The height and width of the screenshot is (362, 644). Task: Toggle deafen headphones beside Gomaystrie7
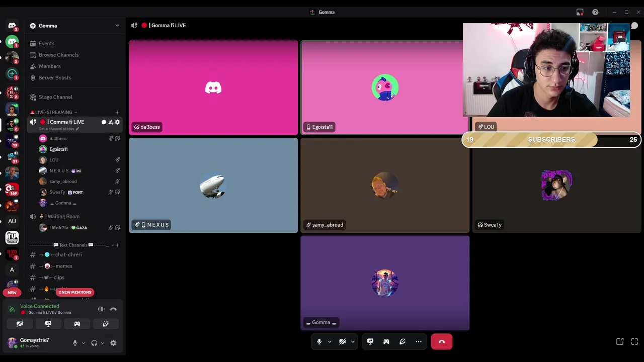(x=94, y=343)
